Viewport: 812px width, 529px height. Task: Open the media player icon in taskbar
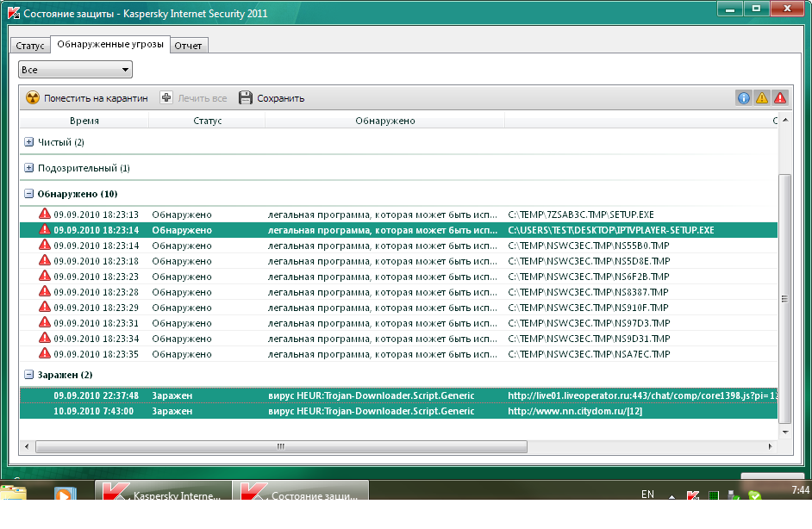pos(63,495)
